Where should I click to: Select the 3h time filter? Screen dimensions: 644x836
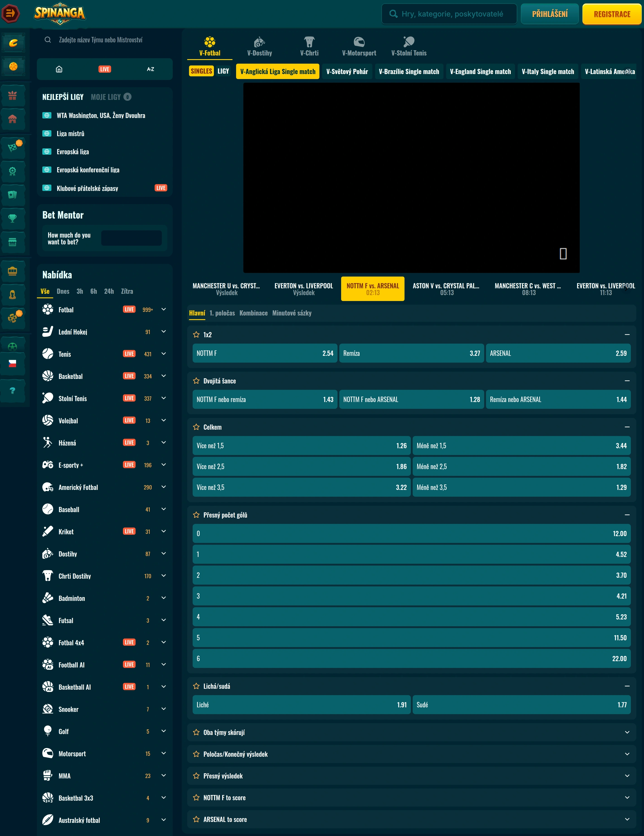point(80,291)
